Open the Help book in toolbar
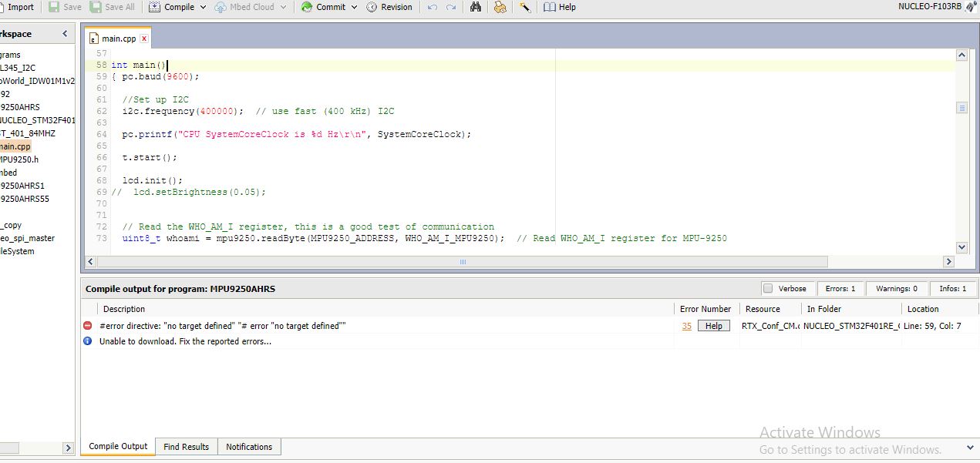The width and height of the screenshot is (980, 463). click(560, 7)
